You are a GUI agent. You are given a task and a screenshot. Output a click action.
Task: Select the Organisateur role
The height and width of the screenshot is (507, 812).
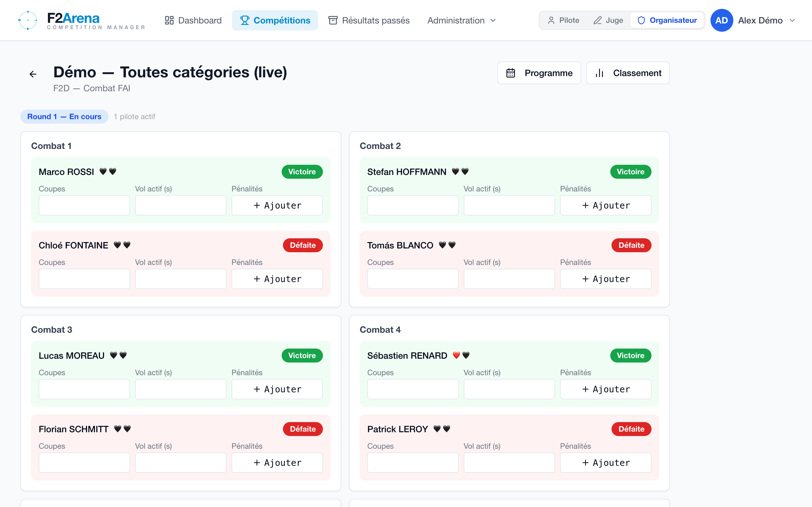point(667,20)
